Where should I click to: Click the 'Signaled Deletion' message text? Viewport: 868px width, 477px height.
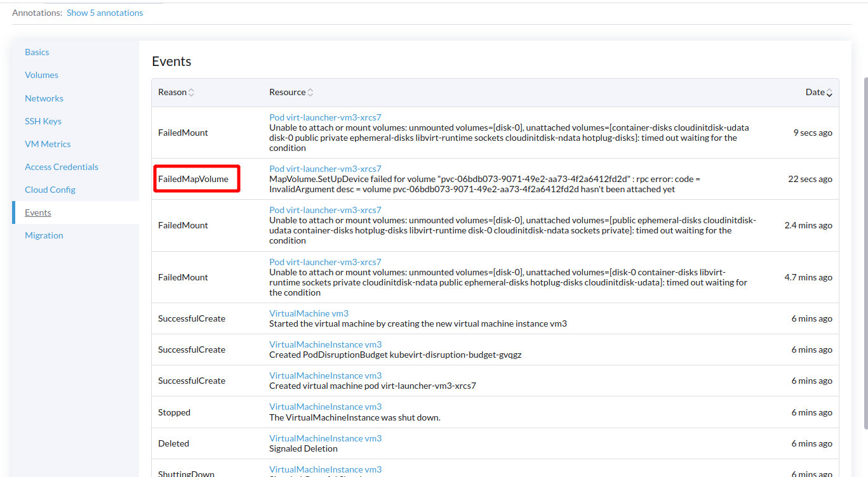point(304,448)
